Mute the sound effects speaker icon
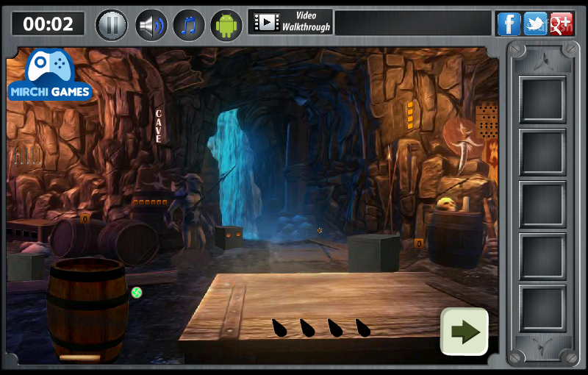 coord(151,25)
